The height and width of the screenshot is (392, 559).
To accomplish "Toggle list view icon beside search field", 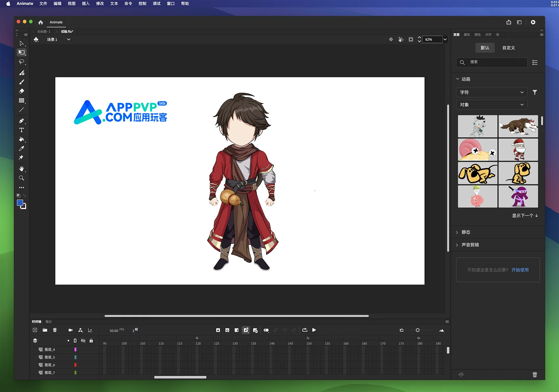I will point(535,62).
